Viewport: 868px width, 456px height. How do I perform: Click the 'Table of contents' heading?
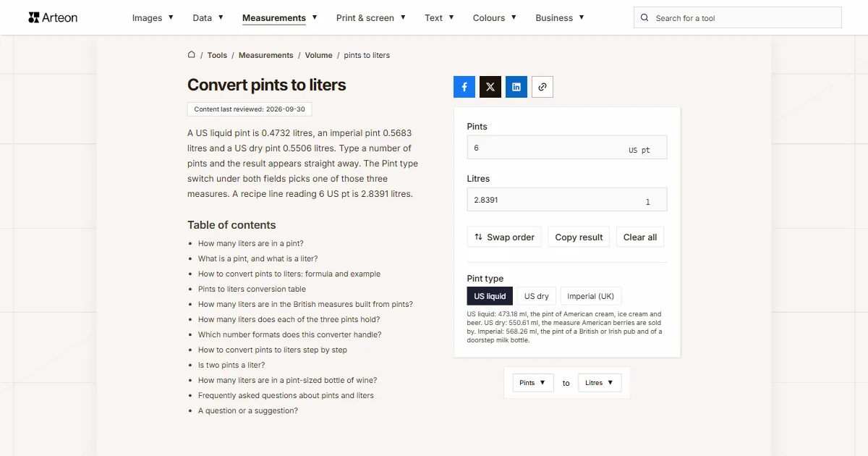point(231,225)
